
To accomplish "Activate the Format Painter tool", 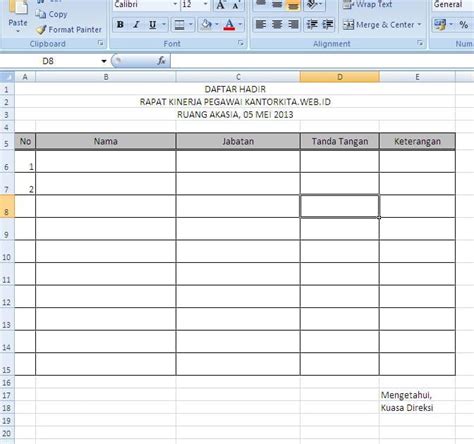I will (69, 30).
